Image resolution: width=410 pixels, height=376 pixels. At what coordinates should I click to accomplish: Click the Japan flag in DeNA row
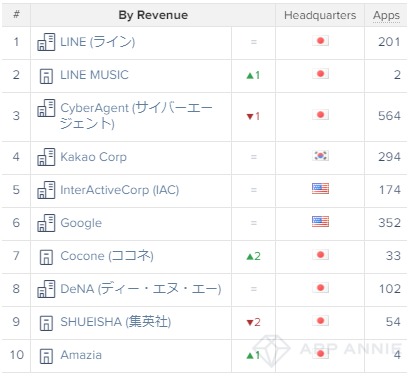[x=320, y=287]
